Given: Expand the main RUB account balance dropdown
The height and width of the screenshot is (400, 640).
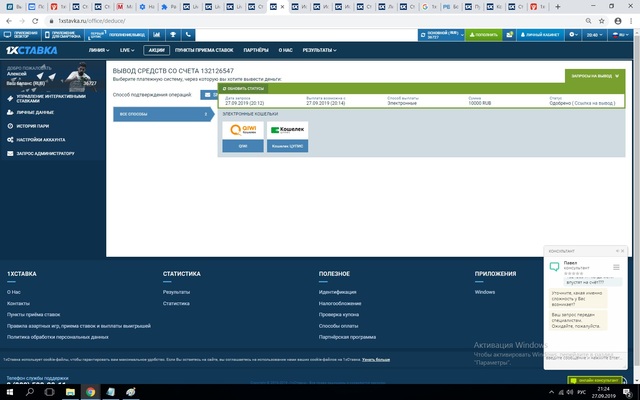Looking at the screenshot, I should click(x=442, y=35).
